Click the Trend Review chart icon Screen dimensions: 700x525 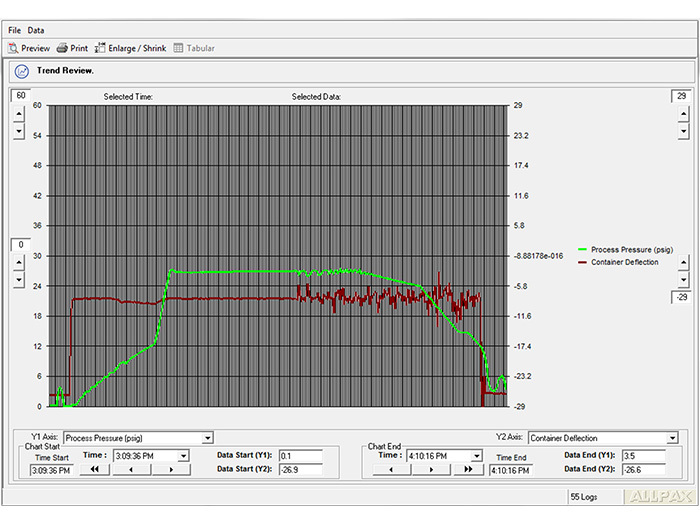tap(21, 71)
